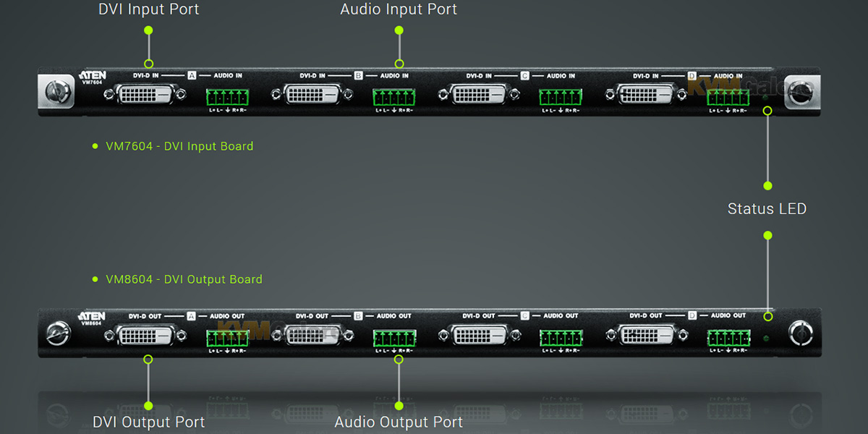Click audio output terminal block B
Screen dimensions: 868x434
pyautogui.click(x=394, y=338)
